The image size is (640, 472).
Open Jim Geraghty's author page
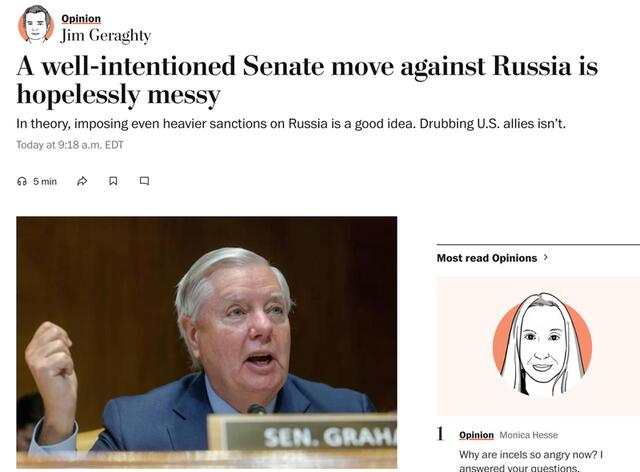[x=105, y=36]
